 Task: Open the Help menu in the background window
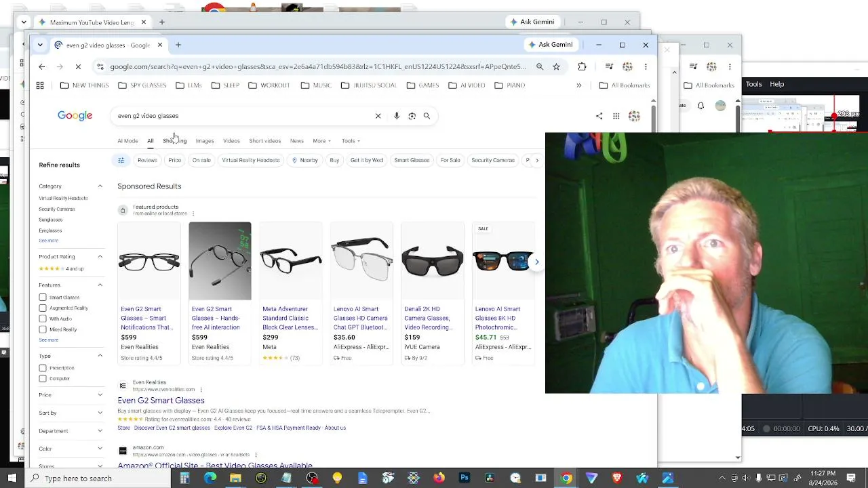click(x=776, y=84)
